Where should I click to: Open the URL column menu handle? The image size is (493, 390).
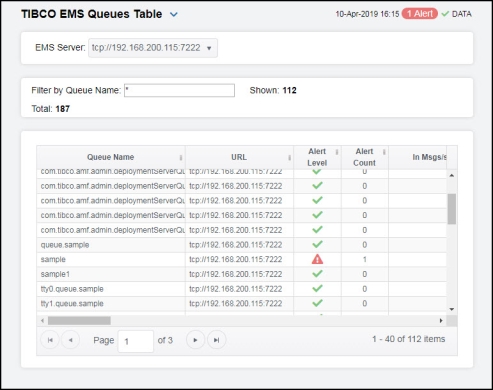click(x=289, y=157)
